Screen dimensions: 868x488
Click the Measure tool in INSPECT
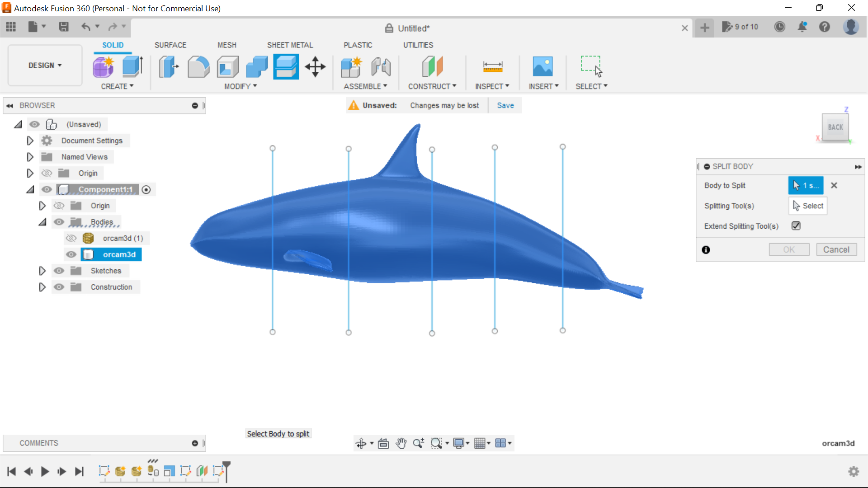click(x=492, y=66)
